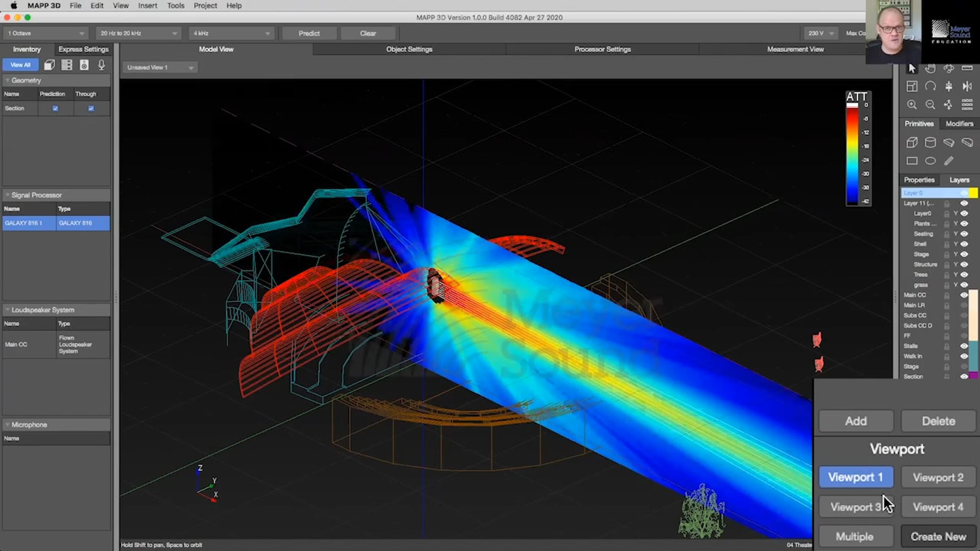Image resolution: width=980 pixels, height=551 pixels.
Task: Switch to Measurement View tab
Action: tap(795, 49)
